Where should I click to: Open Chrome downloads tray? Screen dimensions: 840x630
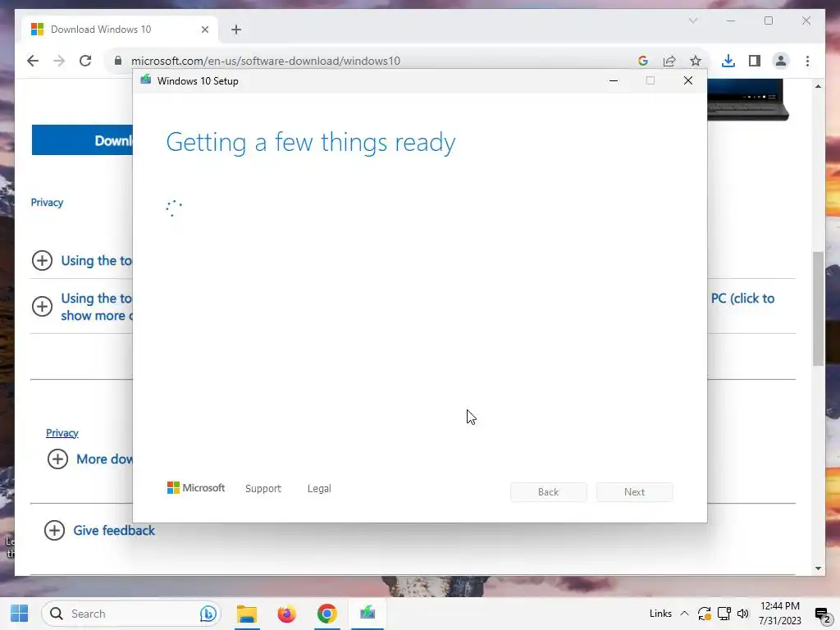point(728,61)
